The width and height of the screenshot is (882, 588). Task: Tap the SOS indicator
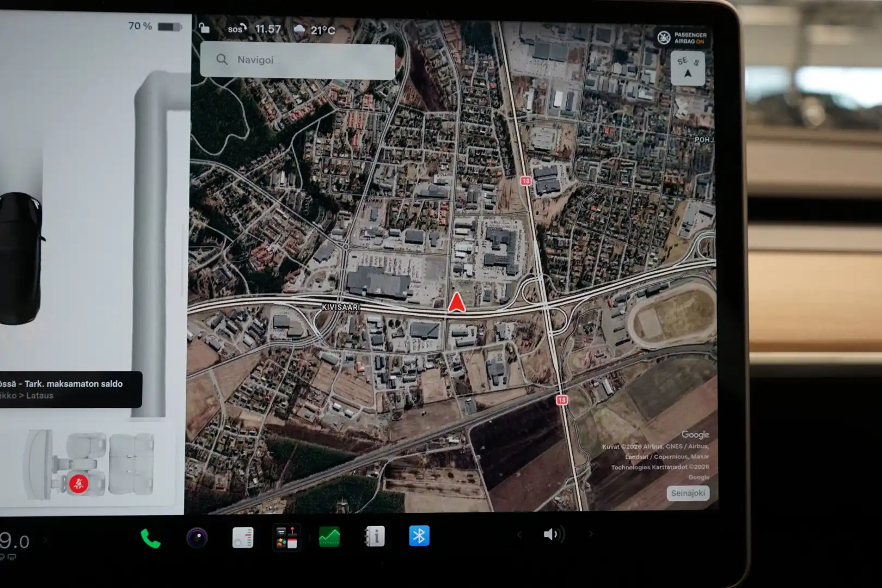click(237, 29)
